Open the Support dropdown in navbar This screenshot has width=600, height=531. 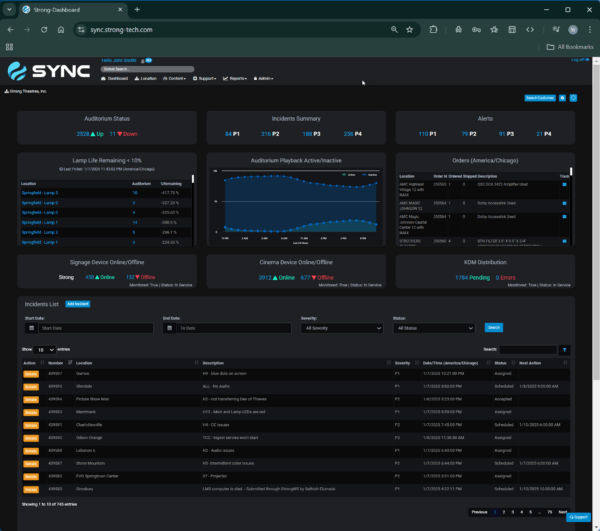206,78
